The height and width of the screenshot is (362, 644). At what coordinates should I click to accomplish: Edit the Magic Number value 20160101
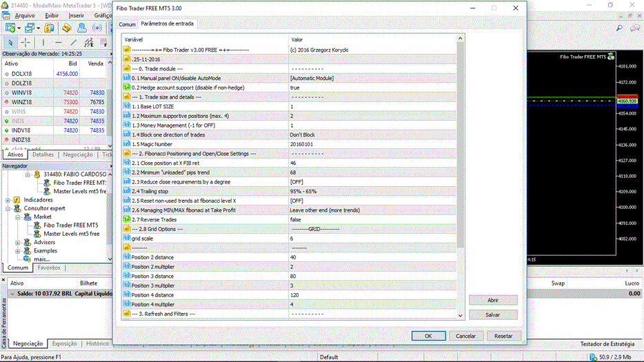pyautogui.click(x=372, y=144)
